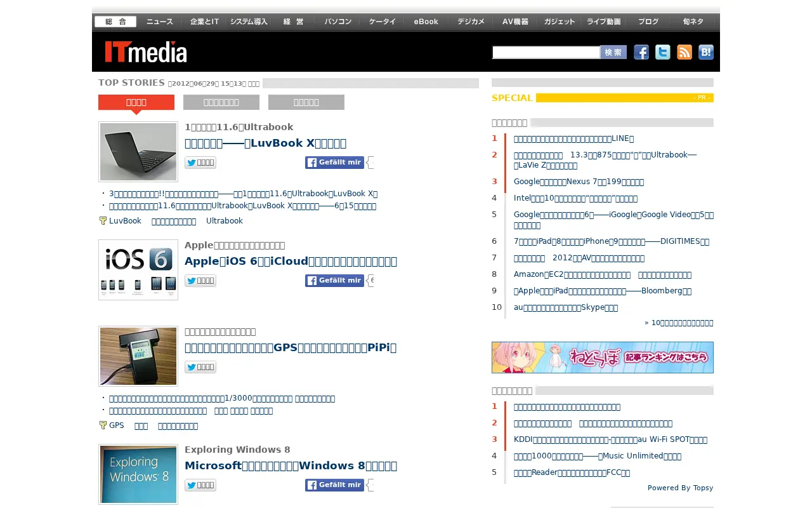
Task: Tweet the Windows 8 article
Action: (x=200, y=485)
